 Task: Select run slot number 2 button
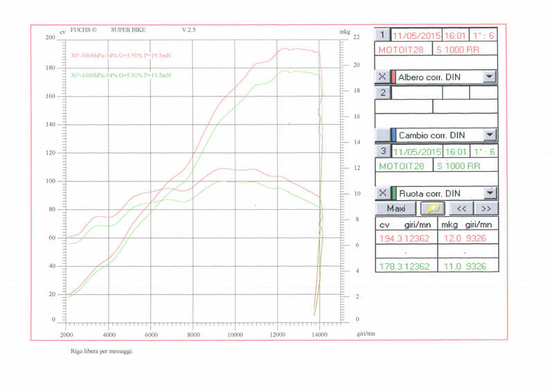pos(382,92)
